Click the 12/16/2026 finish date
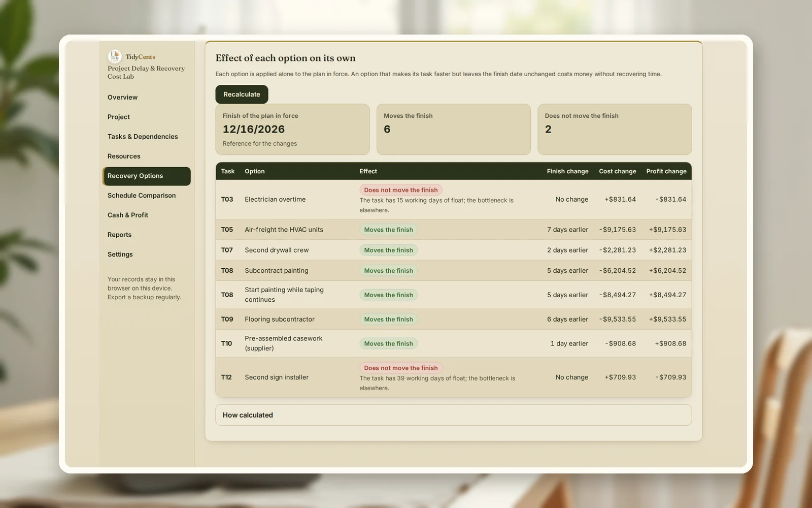 pos(254,130)
